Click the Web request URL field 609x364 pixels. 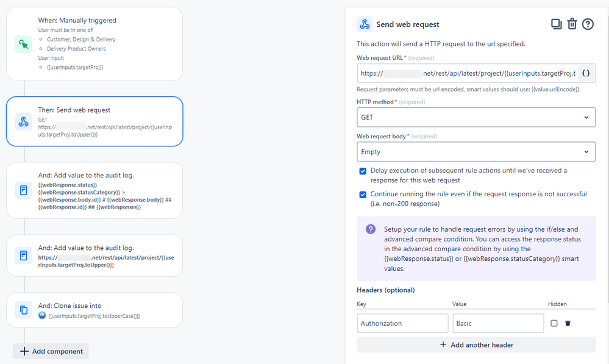pos(467,74)
